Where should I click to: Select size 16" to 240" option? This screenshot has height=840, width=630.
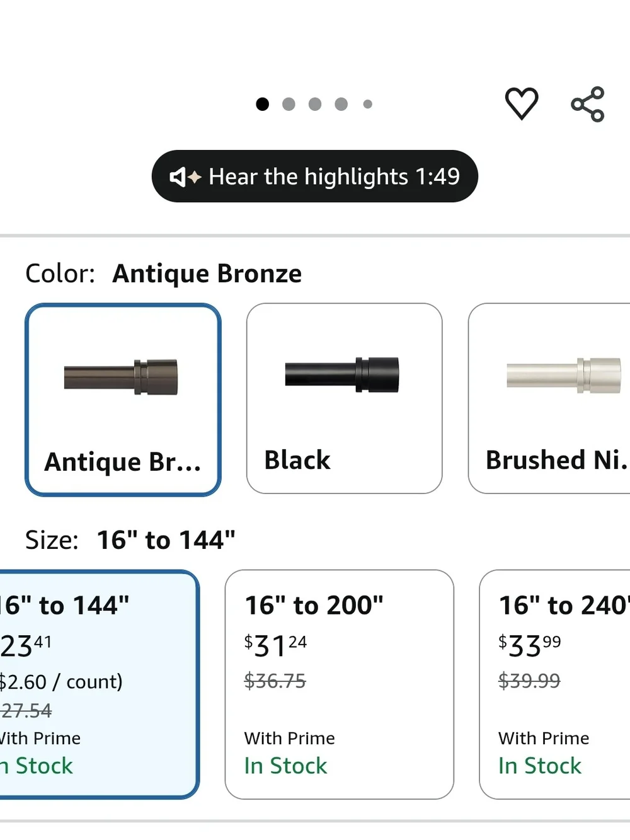tap(555, 684)
